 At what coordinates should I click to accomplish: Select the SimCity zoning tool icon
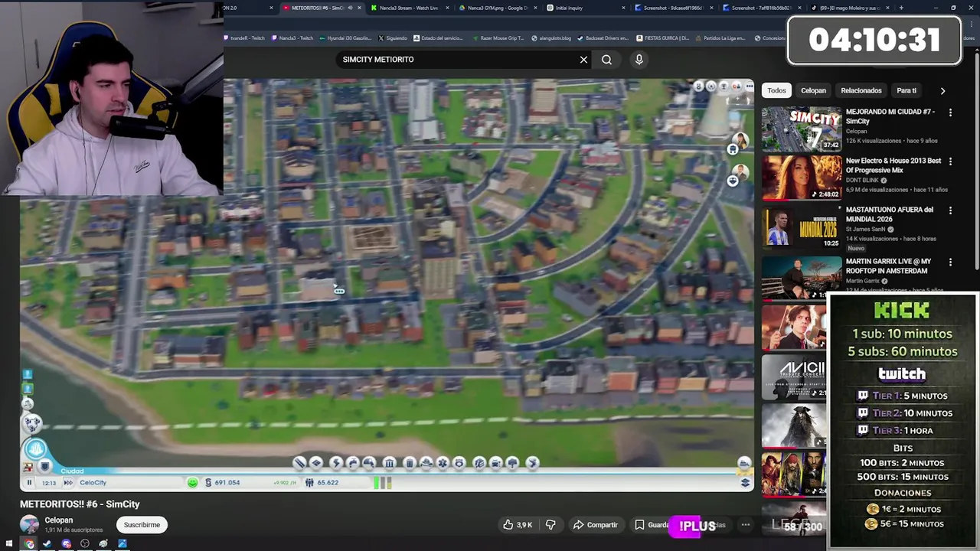pyautogui.click(x=316, y=463)
